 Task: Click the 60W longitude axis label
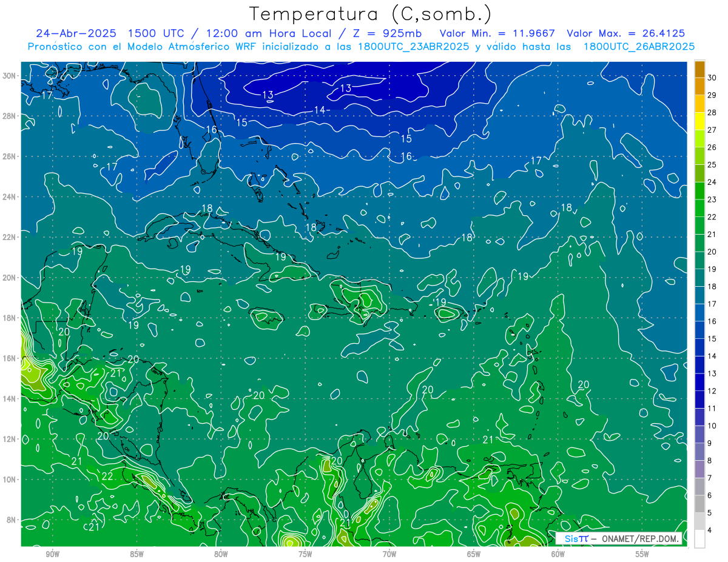(x=558, y=554)
